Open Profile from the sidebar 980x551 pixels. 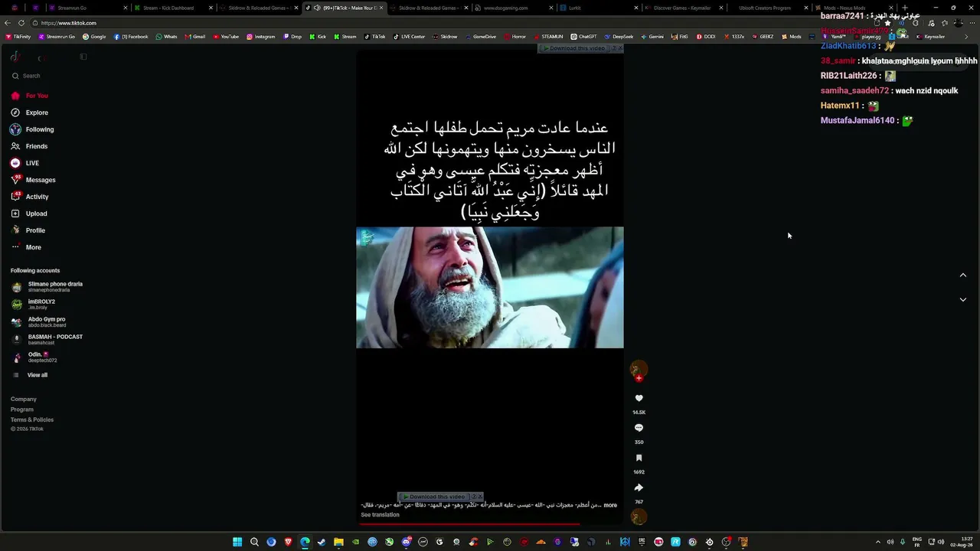[28, 230]
